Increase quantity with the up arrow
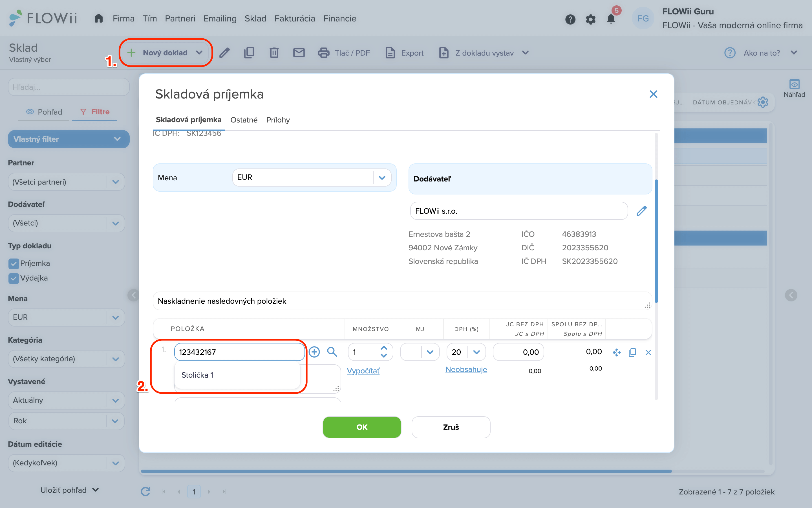This screenshot has width=812, height=508. [384, 348]
